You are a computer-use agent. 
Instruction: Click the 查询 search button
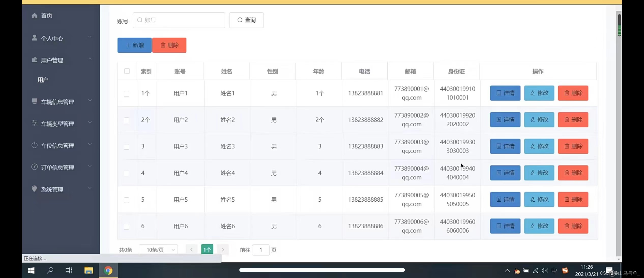coord(246,20)
